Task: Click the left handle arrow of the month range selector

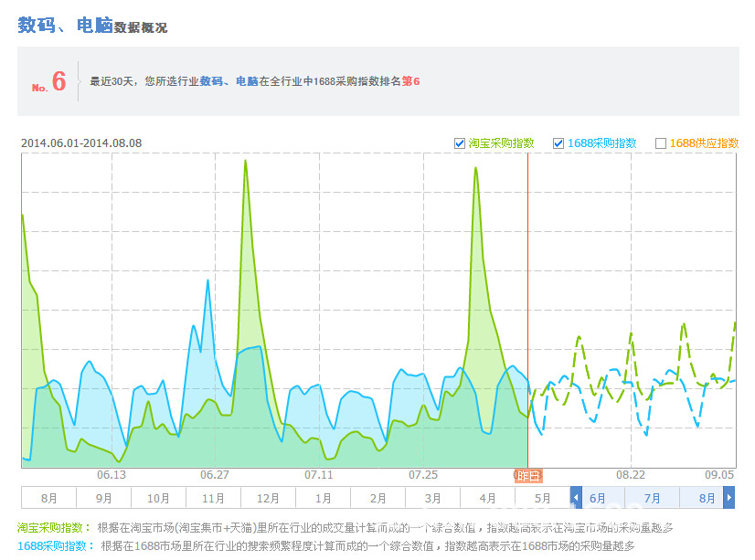Action: 576,498
